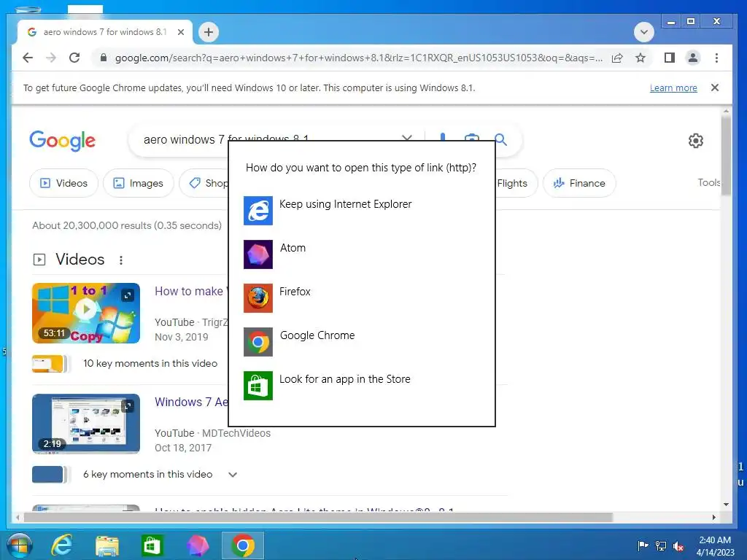
Task: Dismiss the Chrome update infobar
Action: [x=715, y=87]
